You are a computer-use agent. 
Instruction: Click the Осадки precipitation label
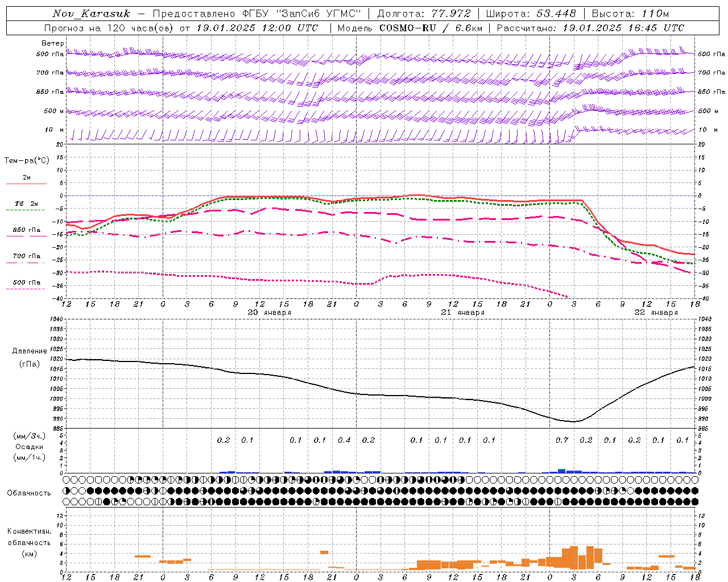30,447
